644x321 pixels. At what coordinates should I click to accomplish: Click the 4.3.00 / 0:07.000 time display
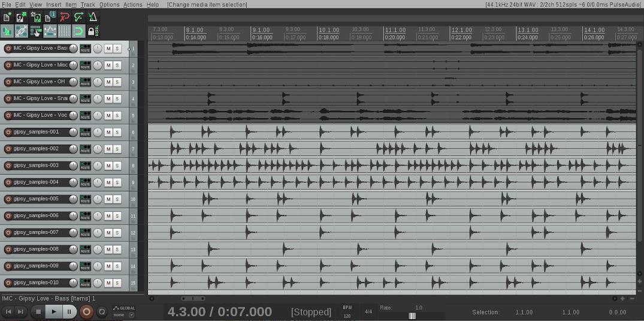pyautogui.click(x=219, y=312)
